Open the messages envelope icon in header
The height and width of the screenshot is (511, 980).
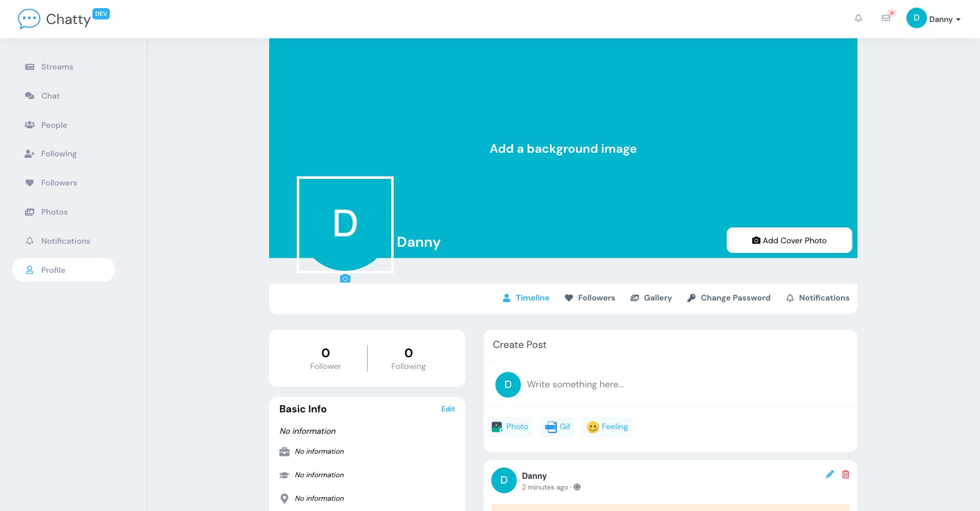tap(886, 18)
